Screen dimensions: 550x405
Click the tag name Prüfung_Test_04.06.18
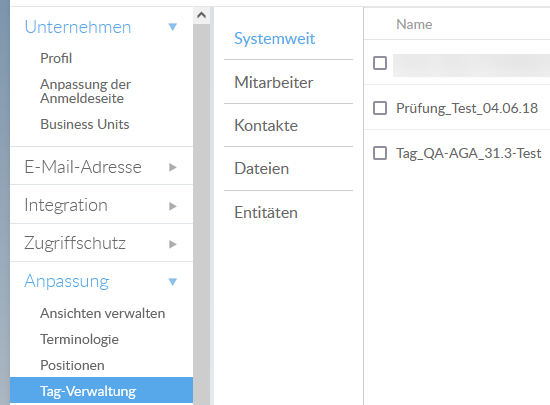pyautogui.click(x=467, y=108)
